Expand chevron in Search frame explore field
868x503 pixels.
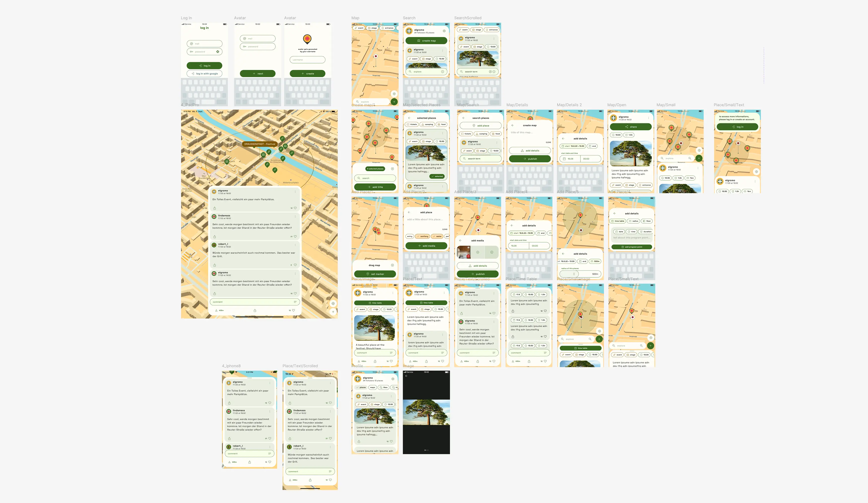[x=443, y=72]
